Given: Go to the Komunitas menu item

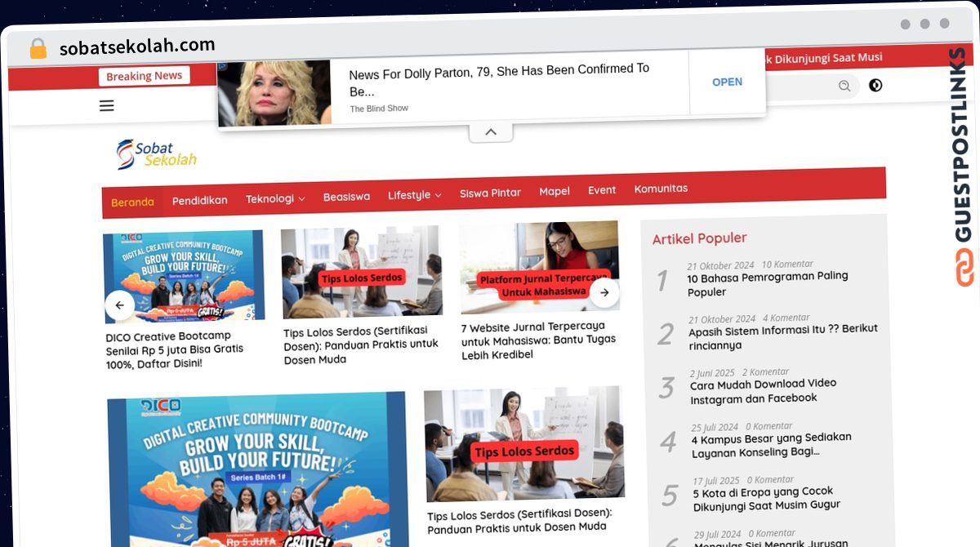Looking at the screenshot, I should point(661,189).
